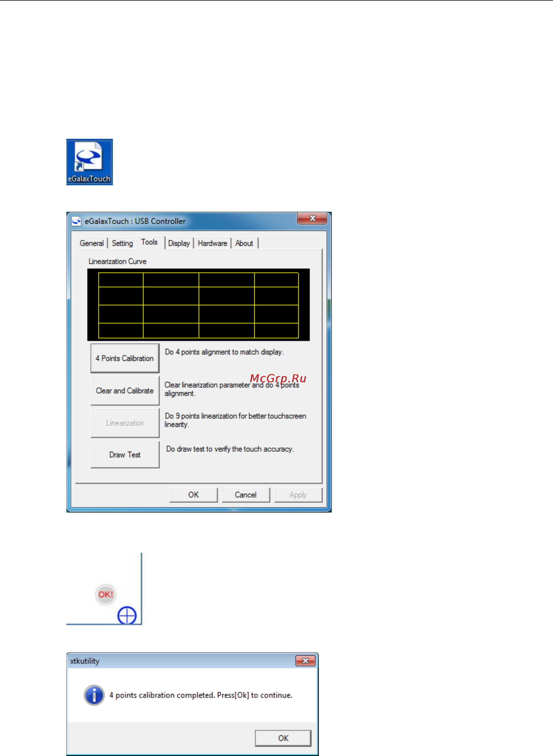Click the 'Linearization Curve' label
This screenshot has width=553, height=756.
(118, 261)
